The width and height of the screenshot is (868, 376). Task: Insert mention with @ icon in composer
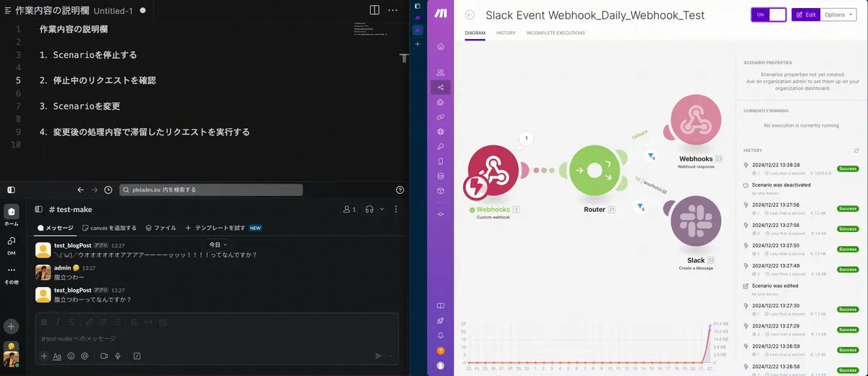(x=85, y=356)
